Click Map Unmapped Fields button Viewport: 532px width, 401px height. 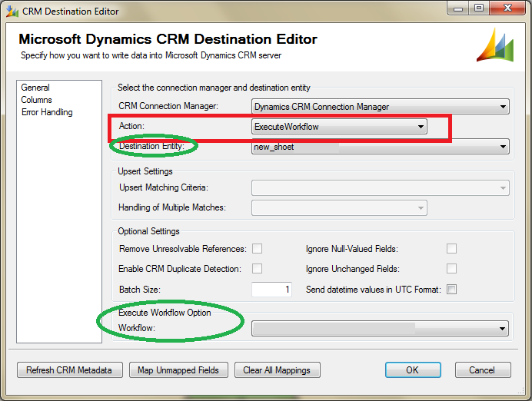(x=178, y=370)
